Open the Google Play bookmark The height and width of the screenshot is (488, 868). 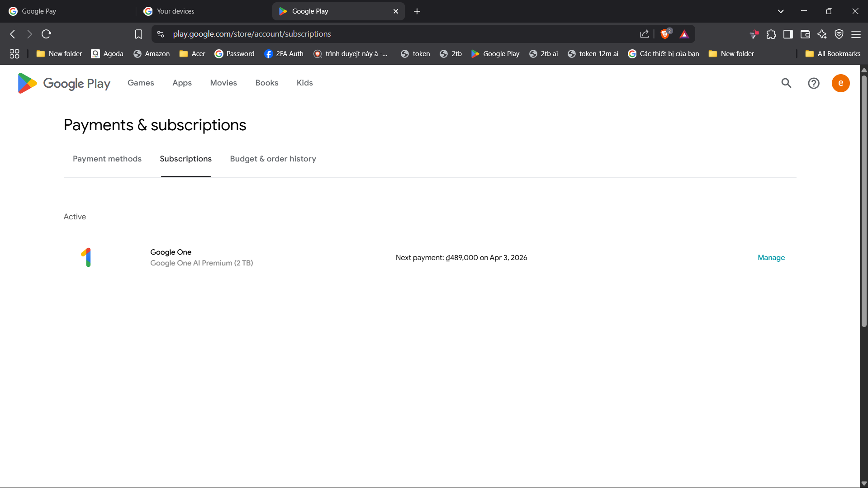pos(495,54)
